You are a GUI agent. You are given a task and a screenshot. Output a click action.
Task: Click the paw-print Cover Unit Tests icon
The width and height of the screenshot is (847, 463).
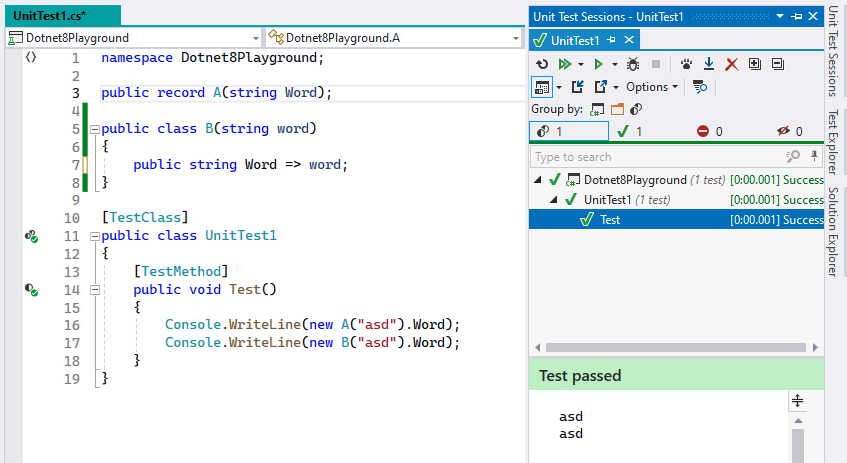tap(686, 64)
